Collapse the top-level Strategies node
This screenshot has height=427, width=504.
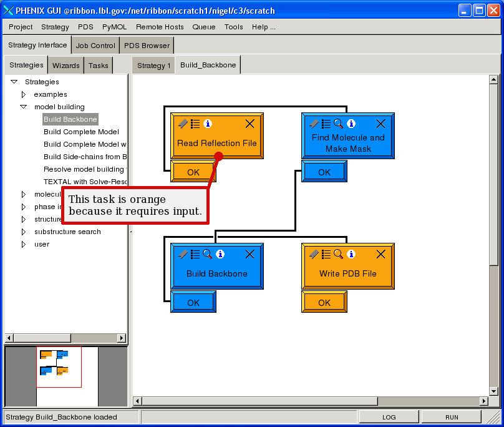(14, 82)
